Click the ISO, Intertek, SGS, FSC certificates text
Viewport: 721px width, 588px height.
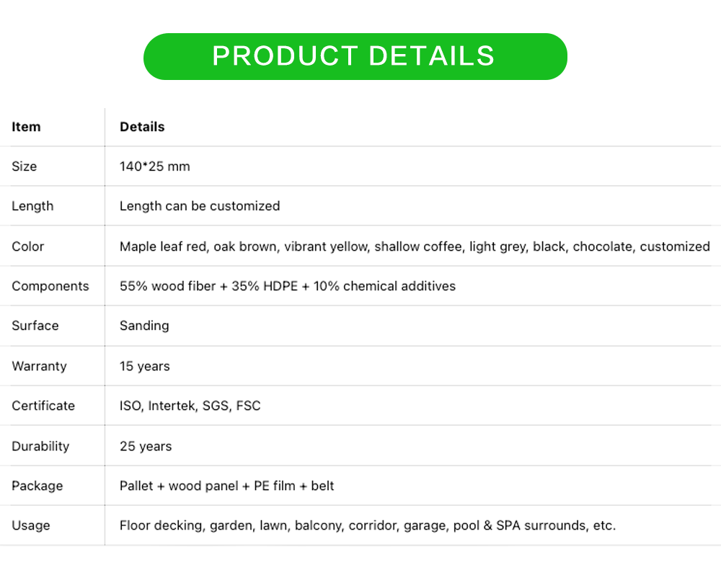190,406
